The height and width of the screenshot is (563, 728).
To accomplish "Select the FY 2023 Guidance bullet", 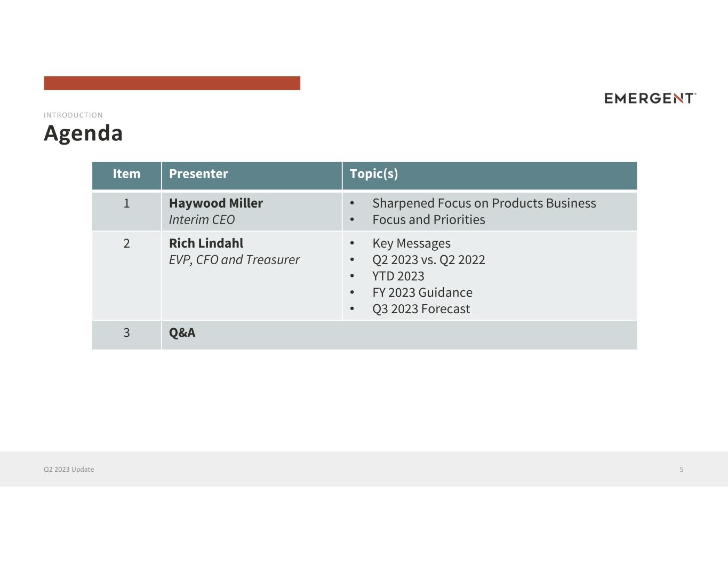I will coord(422,292).
